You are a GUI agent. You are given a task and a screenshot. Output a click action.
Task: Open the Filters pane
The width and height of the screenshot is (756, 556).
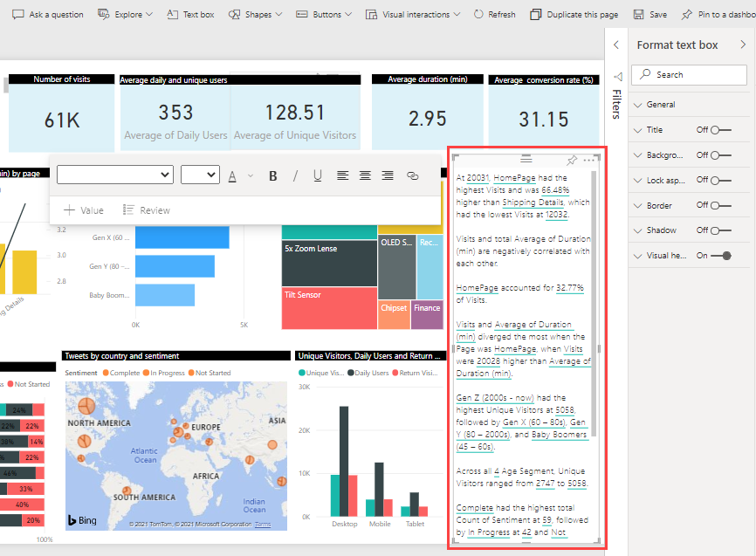[616, 104]
